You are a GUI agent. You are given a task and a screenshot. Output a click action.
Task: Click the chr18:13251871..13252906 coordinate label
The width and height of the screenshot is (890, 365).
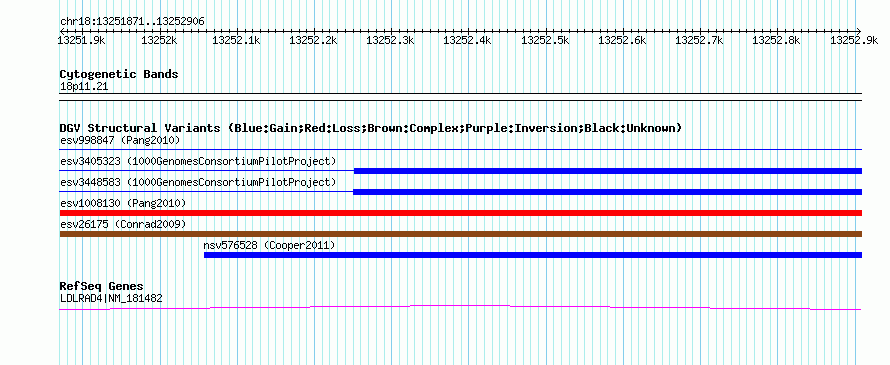132,22
